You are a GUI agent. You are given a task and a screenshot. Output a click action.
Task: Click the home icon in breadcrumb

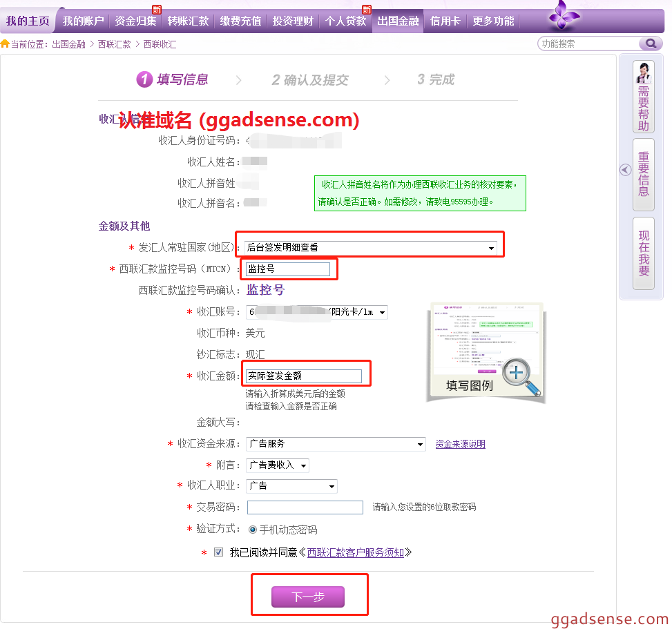click(x=6, y=44)
